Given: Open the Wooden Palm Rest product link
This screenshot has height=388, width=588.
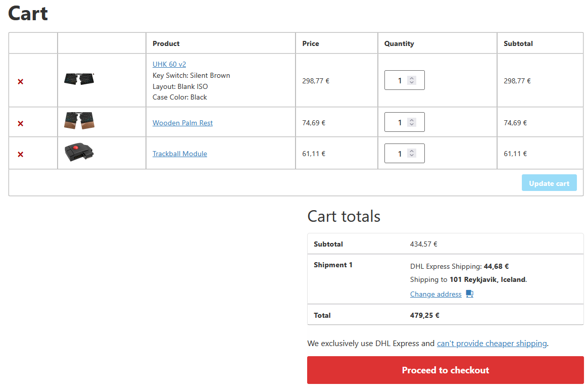Looking at the screenshot, I should (x=182, y=123).
